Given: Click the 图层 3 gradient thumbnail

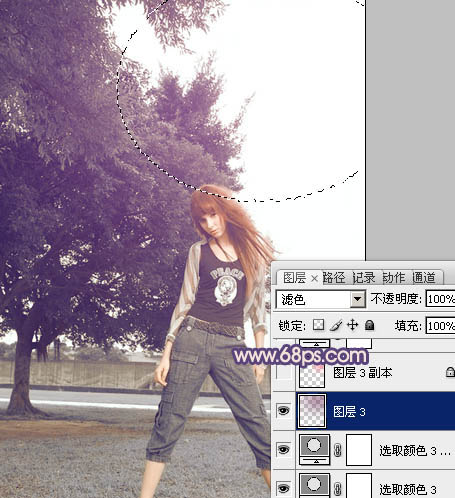Looking at the screenshot, I should [x=312, y=411].
